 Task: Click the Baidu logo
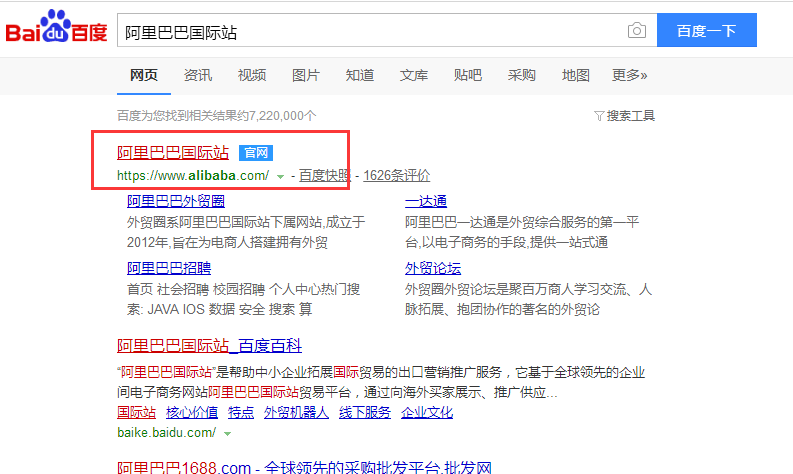[x=56, y=26]
